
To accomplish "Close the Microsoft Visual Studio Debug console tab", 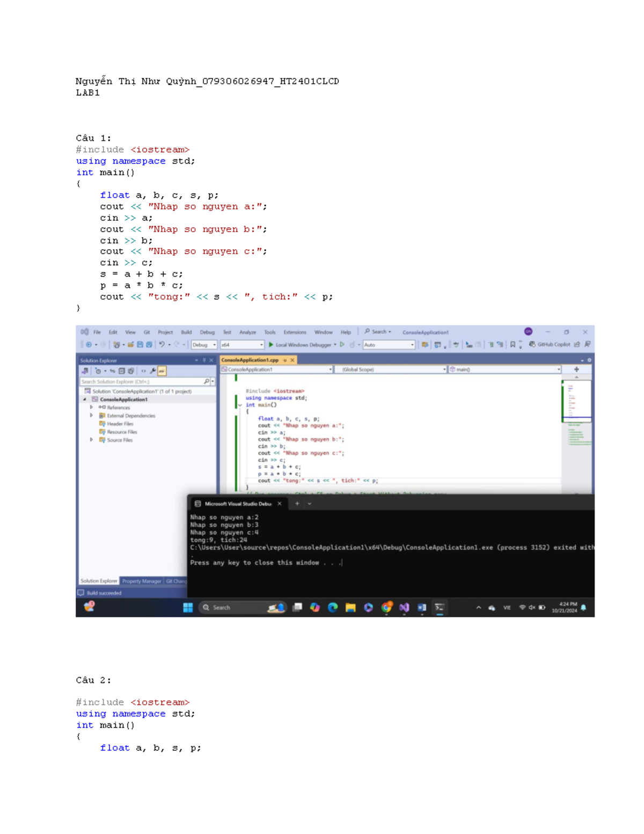I will coord(280,504).
